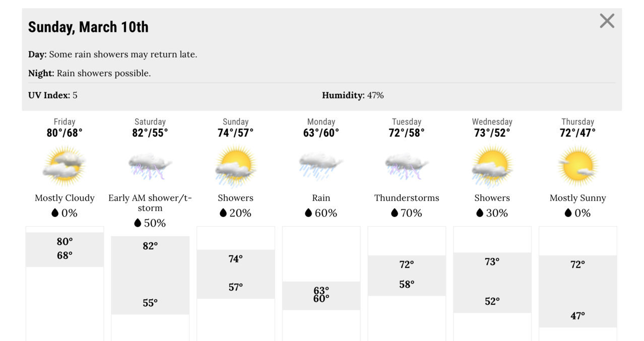644x341 pixels.
Task: Click the Saturday 82°/55° temperature label
Action: [x=150, y=133]
